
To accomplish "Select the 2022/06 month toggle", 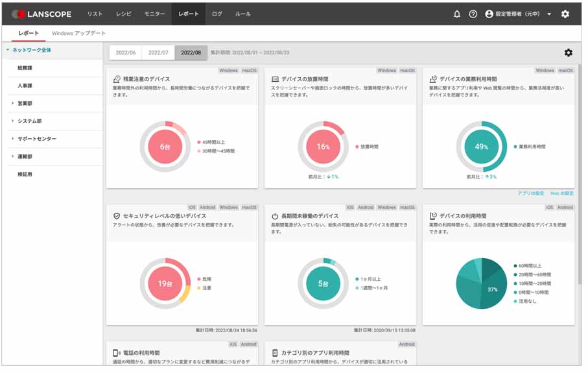I will tap(125, 53).
